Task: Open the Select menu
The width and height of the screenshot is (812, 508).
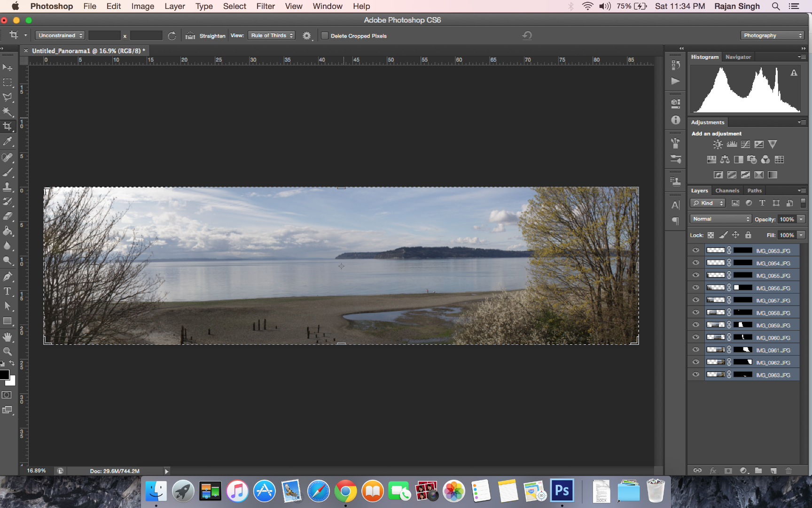Action: [x=234, y=6]
